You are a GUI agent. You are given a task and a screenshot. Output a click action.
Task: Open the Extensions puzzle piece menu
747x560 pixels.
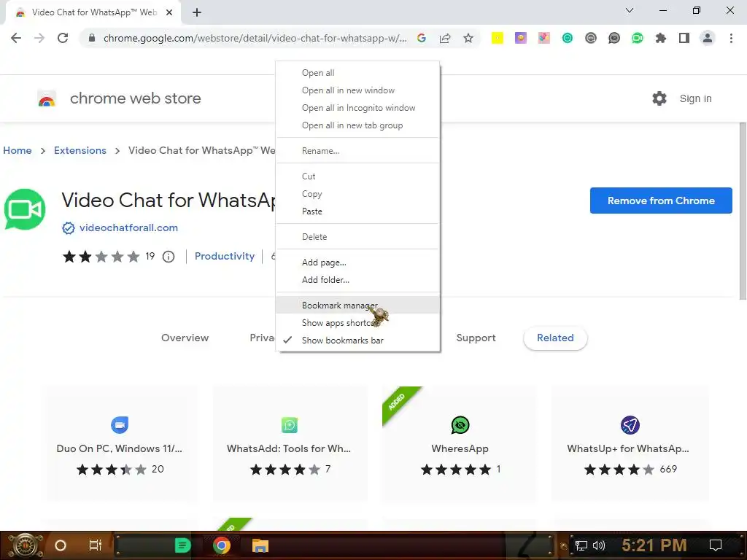click(x=661, y=38)
